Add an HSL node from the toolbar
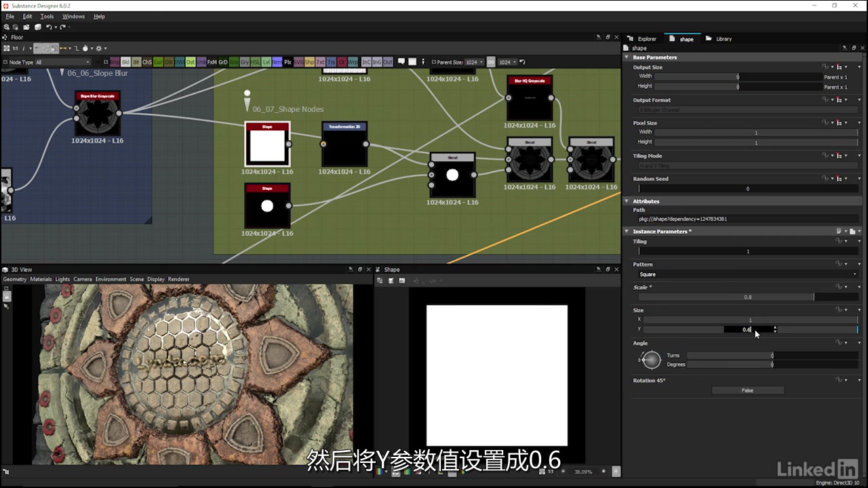Screen dimensions: 868x488 coord(255,62)
